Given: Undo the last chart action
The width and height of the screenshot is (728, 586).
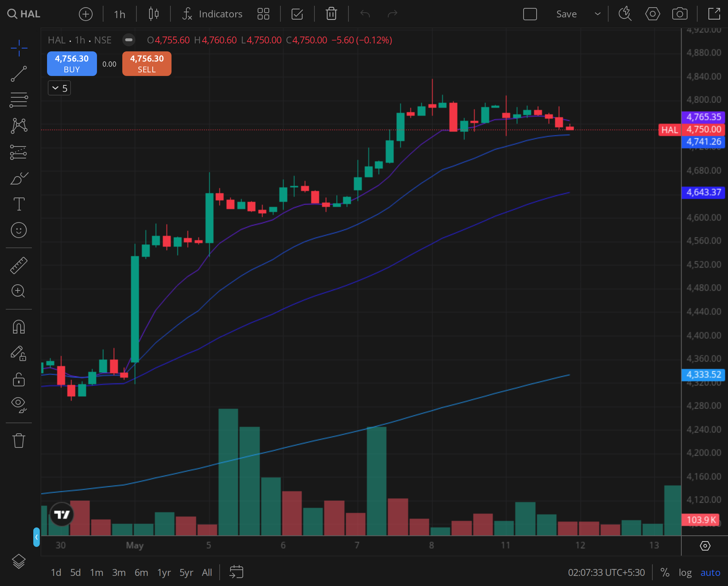Looking at the screenshot, I should click(365, 14).
